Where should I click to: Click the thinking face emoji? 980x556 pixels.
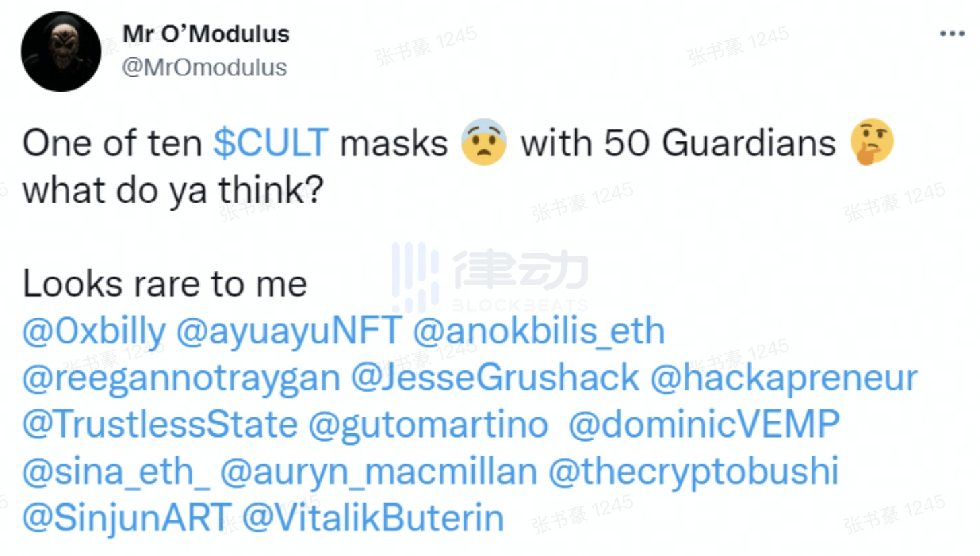point(872,142)
